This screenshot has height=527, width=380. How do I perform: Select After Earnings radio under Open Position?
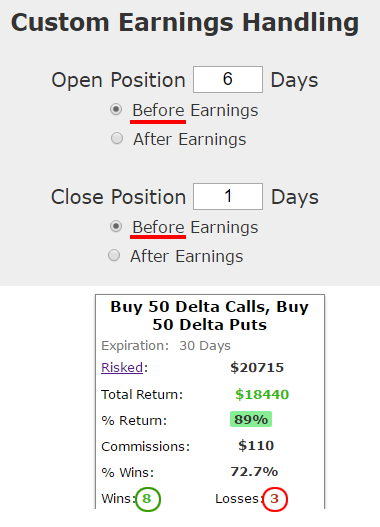pos(117,138)
